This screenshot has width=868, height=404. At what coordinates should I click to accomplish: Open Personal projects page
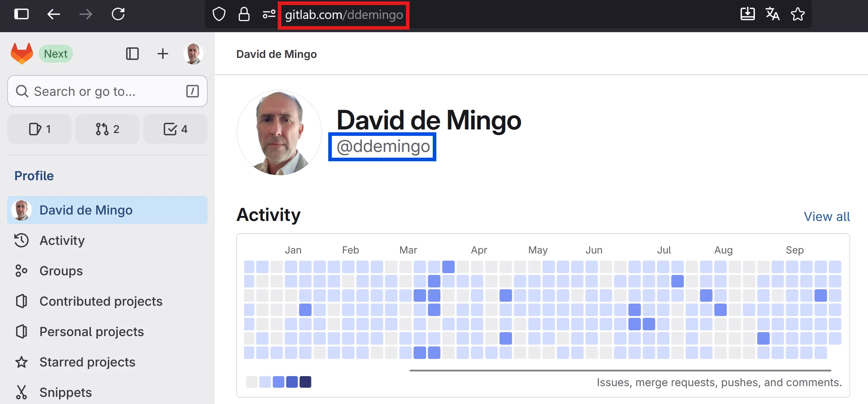[91, 332]
